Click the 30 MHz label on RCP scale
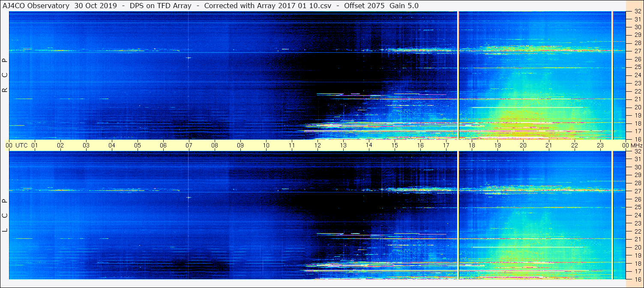 pyautogui.click(x=637, y=27)
